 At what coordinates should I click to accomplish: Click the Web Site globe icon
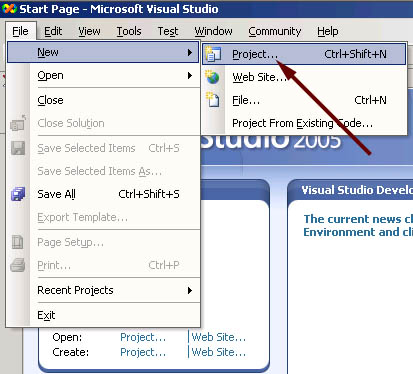pos(212,77)
